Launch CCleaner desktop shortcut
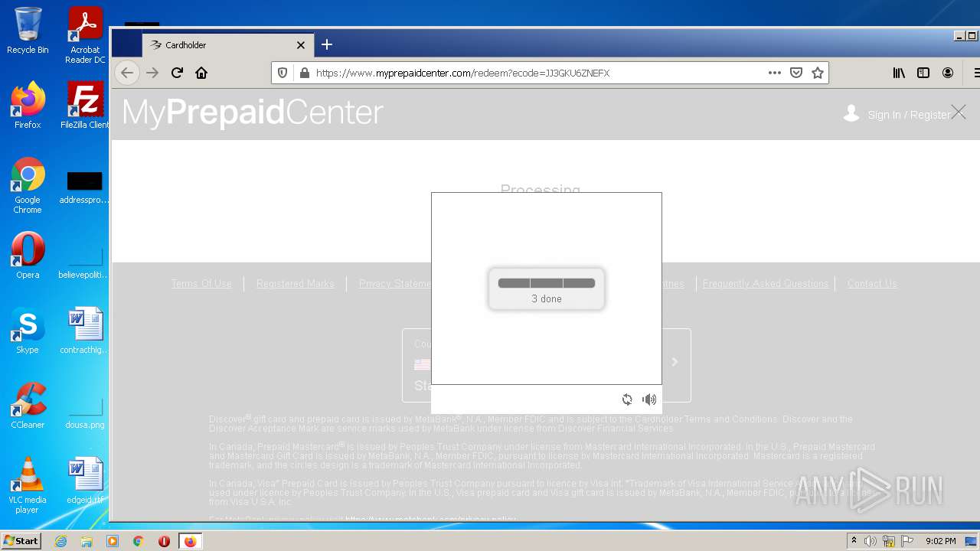 tap(28, 406)
